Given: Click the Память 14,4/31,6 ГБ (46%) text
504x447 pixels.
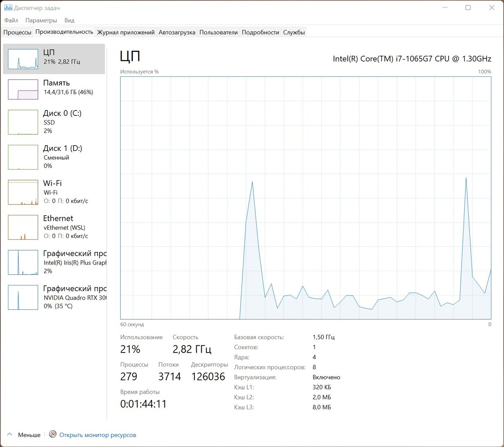Looking at the screenshot, I should point(68,92).
